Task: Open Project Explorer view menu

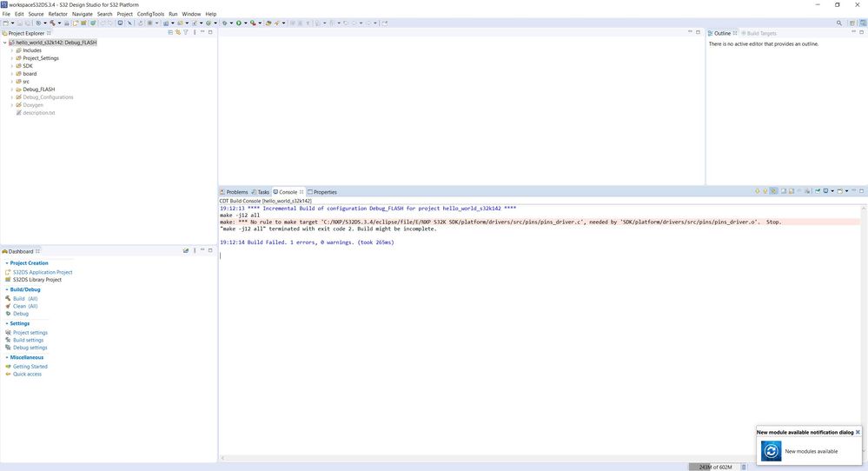Action: tap(195, 33)
